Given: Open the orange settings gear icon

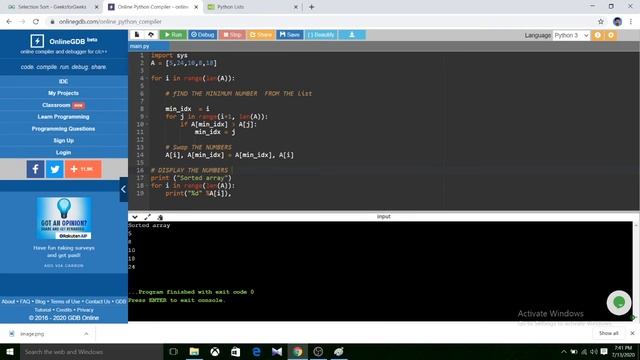Looking at the screenshot, I should [x=611, y=35].
